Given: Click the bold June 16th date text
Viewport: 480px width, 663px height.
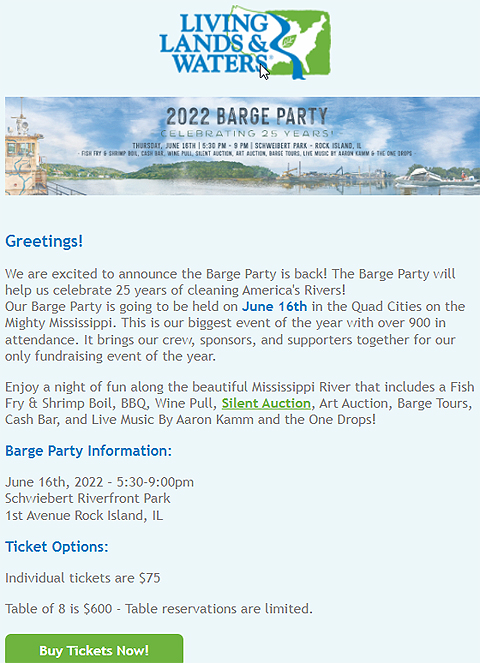Looking at the screenshot, I should pyautogui.click(x=274, y=306).
